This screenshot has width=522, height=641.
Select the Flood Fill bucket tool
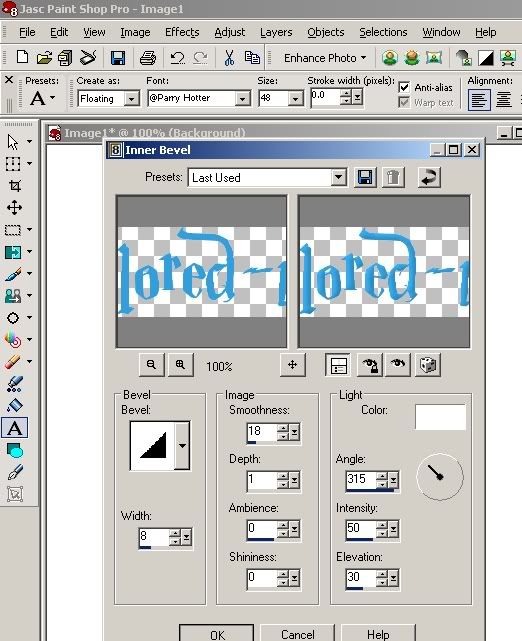click(15, 406)
